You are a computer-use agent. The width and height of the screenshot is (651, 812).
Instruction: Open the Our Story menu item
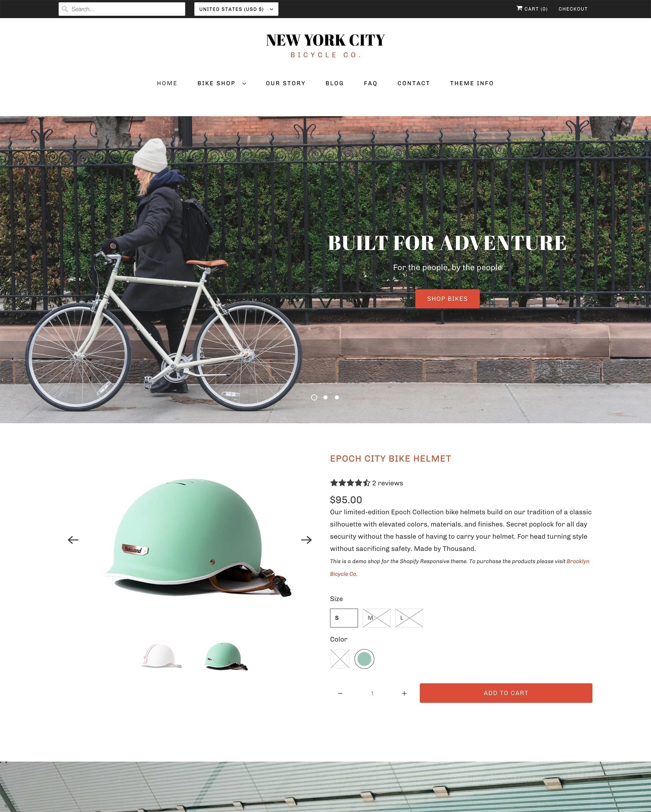point(285,83)
